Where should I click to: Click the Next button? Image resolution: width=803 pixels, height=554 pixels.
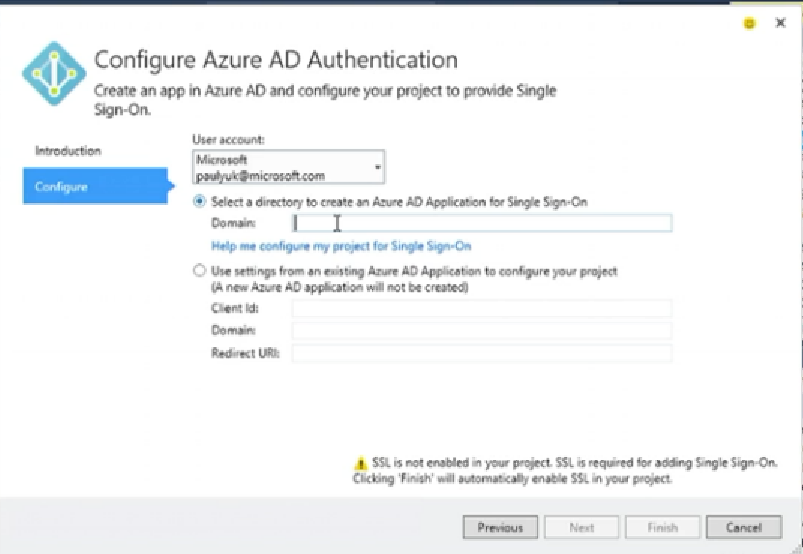(581, 527)
